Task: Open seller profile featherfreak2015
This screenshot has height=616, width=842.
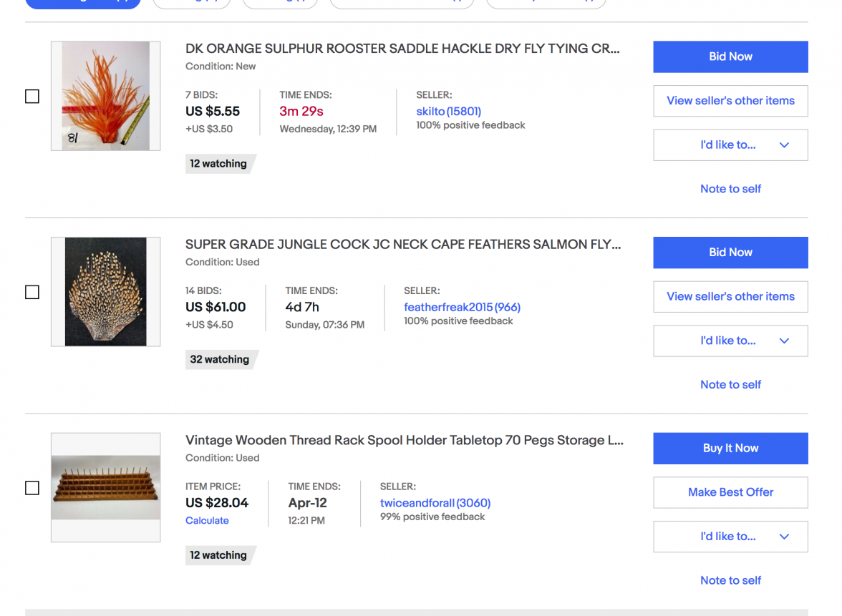Action: click(x=462, y=307)
